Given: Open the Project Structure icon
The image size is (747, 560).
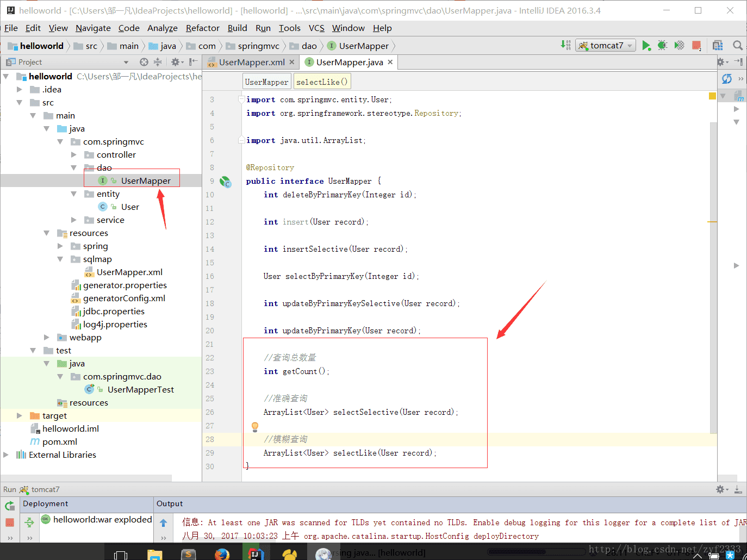Looking at the screenshot, I should point(718,46).
